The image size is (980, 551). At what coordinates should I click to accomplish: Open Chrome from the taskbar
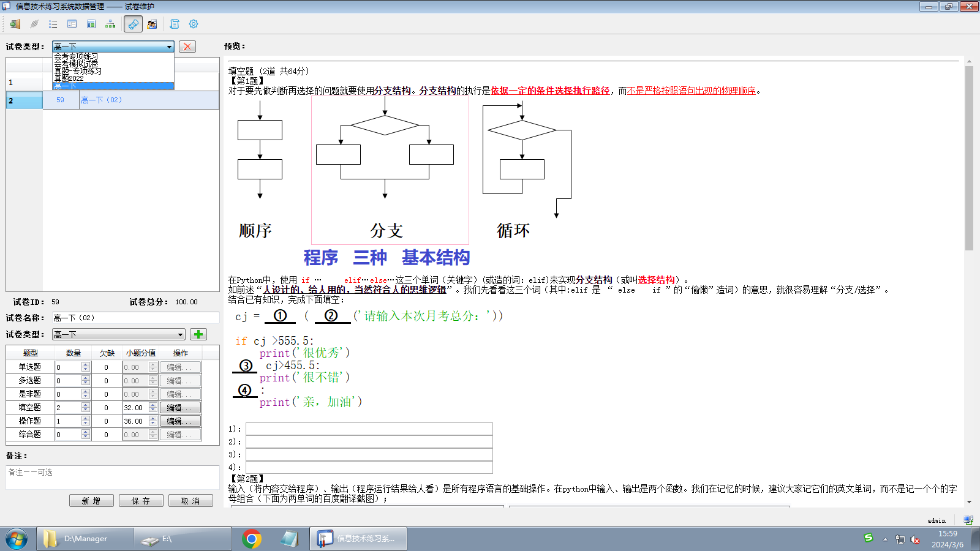[251, 539]
